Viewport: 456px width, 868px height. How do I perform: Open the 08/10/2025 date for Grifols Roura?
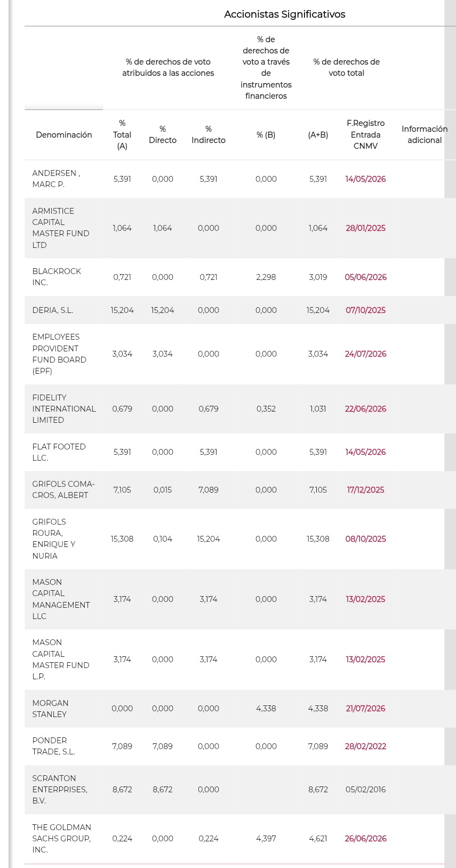pyautogui.click(x=365, y=539)
